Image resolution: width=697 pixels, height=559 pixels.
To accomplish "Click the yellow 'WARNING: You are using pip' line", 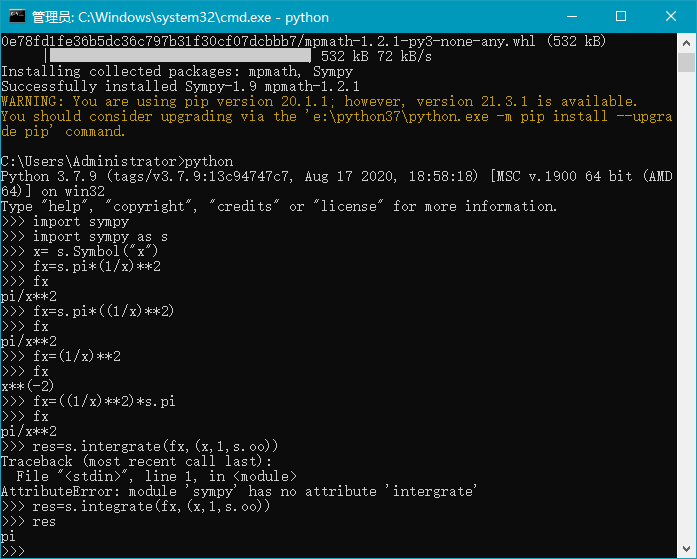I will click(319, 101).
